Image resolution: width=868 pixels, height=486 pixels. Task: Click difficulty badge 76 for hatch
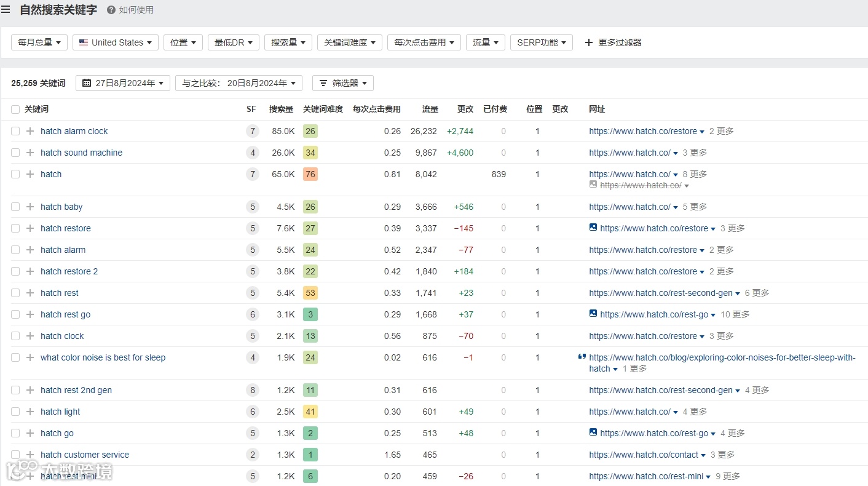(310, 174)
